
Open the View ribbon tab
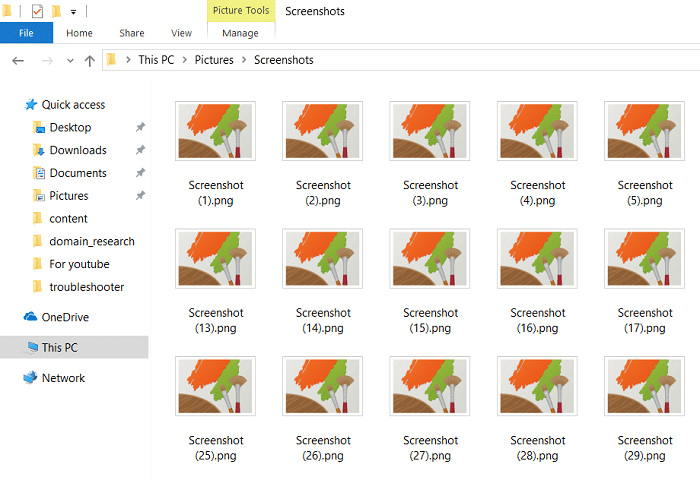pyautogui.click(x=181, y=33)
